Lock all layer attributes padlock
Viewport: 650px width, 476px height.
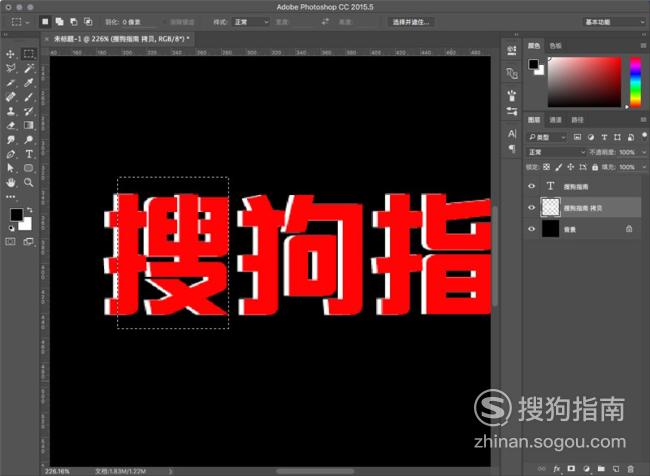595,167
